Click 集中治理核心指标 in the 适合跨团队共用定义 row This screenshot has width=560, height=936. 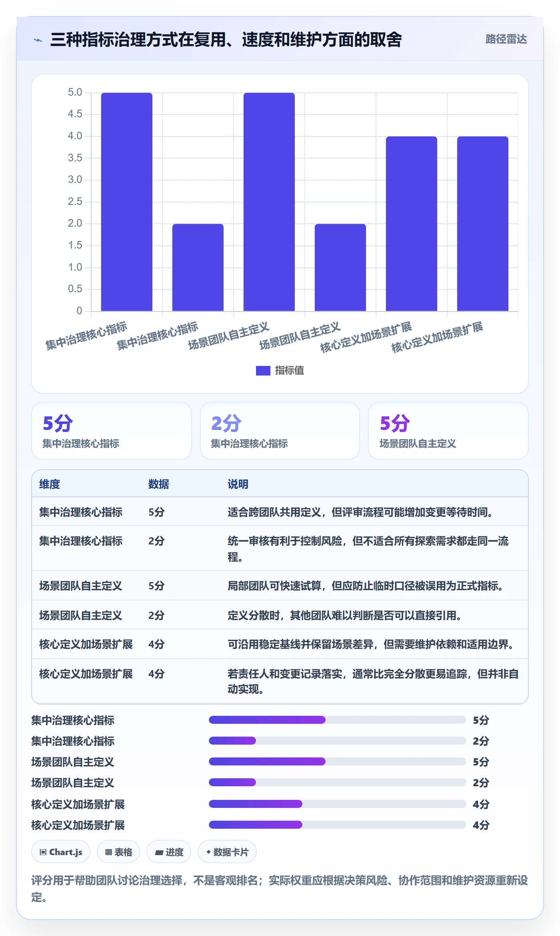(x=81, y=512)
